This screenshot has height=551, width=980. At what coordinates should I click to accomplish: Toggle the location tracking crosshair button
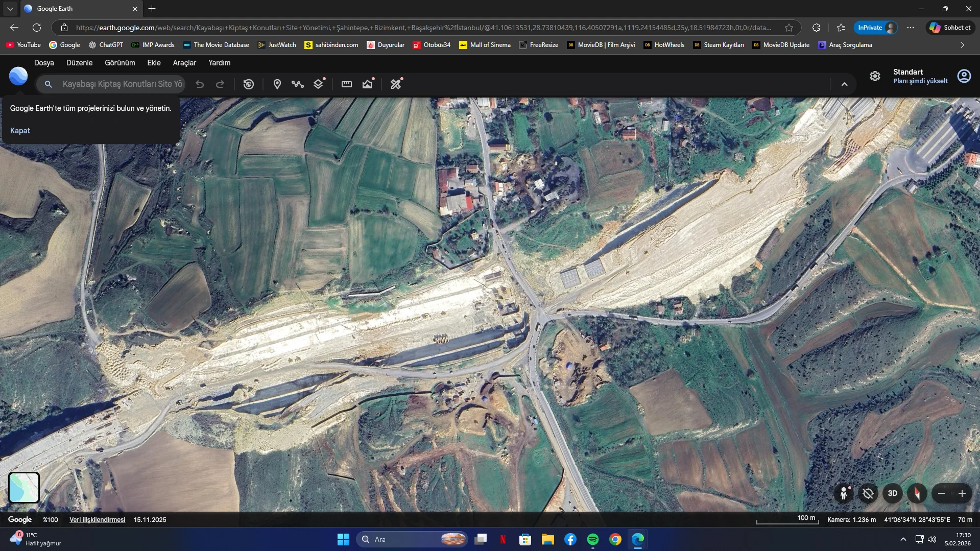868,493
